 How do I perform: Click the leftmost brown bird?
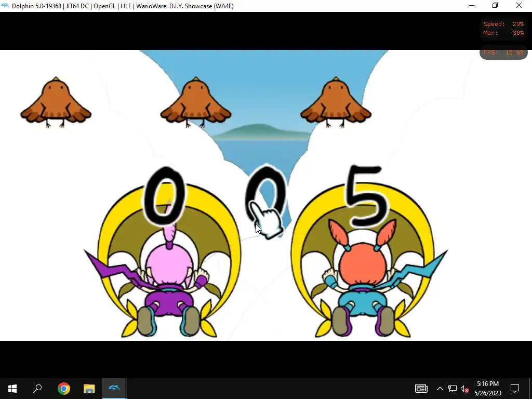coord(56,102)
